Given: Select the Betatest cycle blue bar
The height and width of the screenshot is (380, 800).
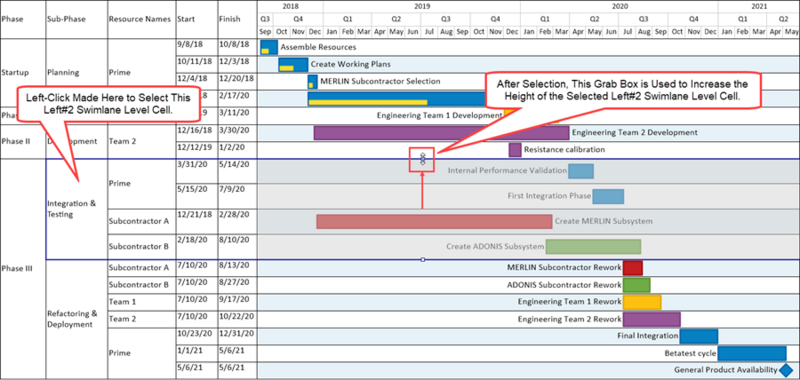Looking at the screenshot, I should click(x=752, y=353).
